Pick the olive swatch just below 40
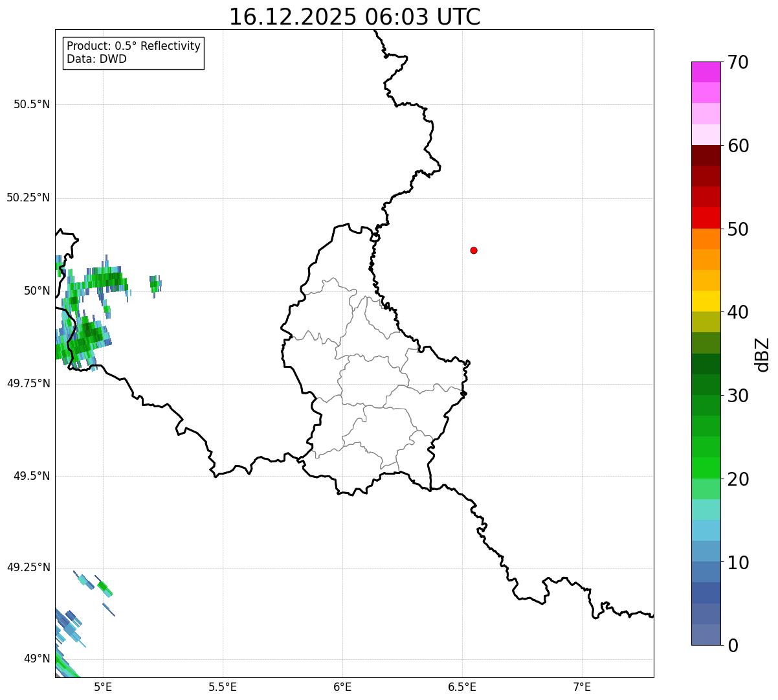This screenshot has height=700, width=778. 706,322
